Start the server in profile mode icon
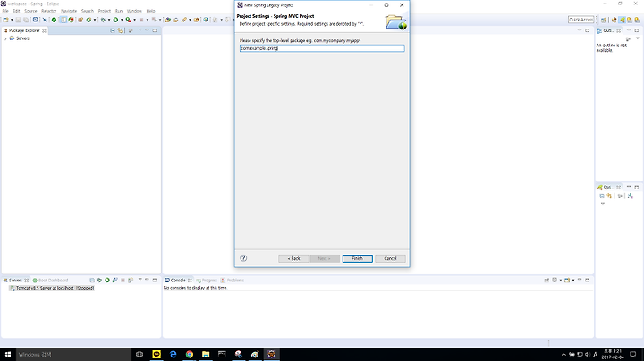This screenshot has width=644, height=361. click(x=115, y=281)
